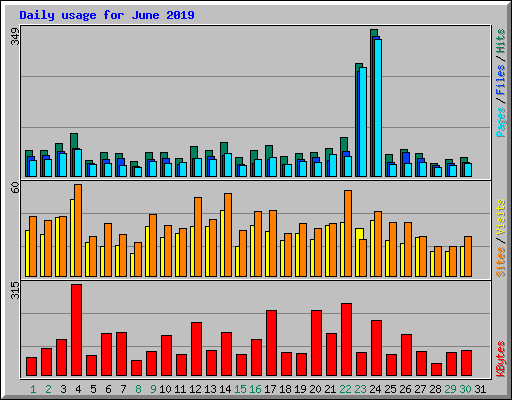Click day 26 on the x-axis

[405, 389]
